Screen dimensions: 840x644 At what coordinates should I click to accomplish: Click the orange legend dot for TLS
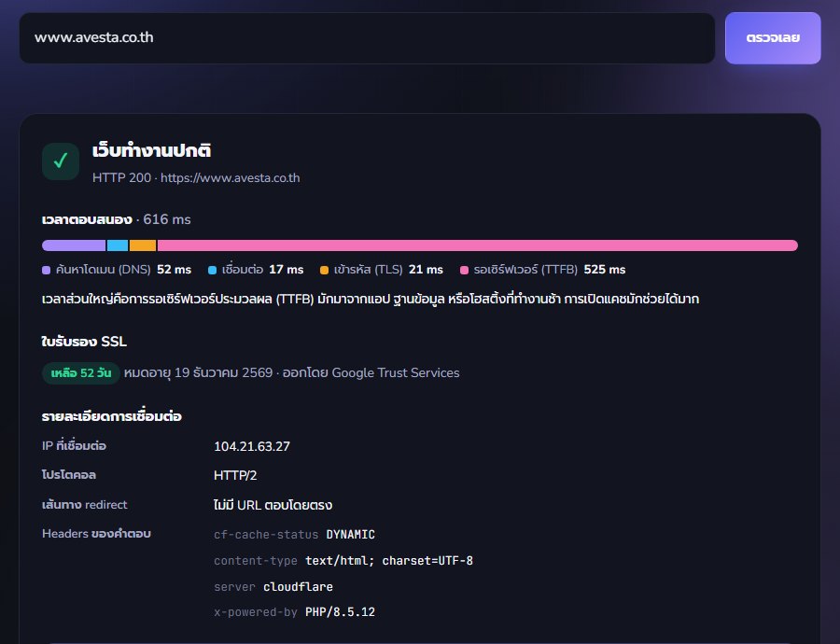[324, 270]
